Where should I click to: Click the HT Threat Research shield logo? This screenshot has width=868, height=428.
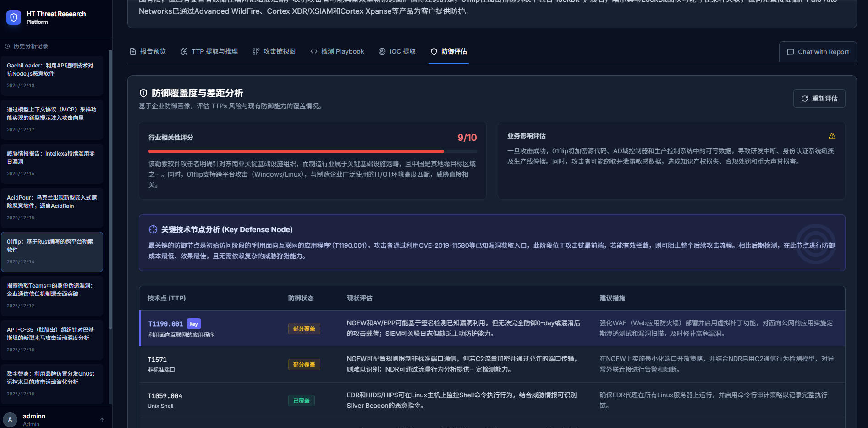pyautogui.click(x=14, y=17)
